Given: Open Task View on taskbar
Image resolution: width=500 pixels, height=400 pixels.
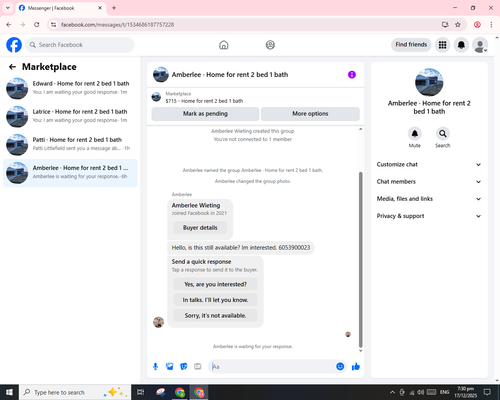Looking at the screenshot, I should coord(141,392).
